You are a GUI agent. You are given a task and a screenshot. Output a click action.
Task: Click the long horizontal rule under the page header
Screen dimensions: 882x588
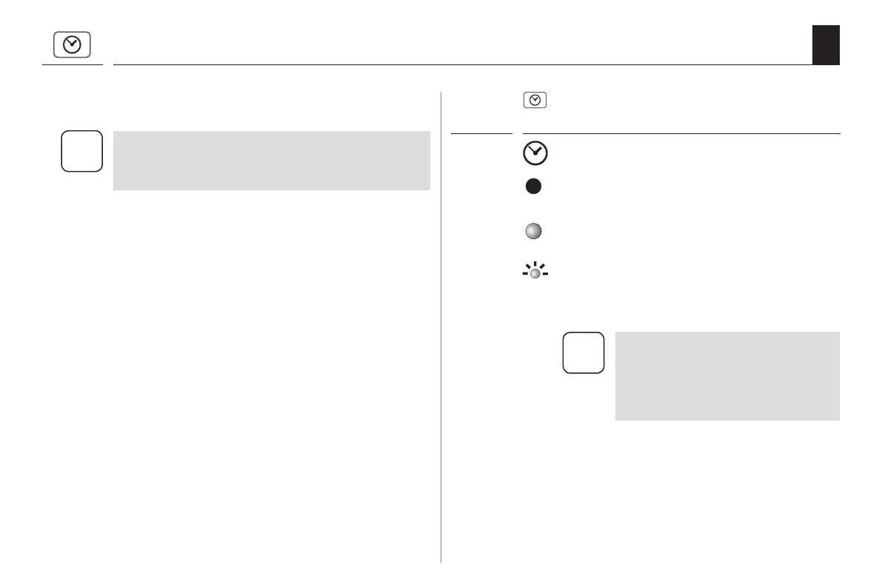click(459, 64)
